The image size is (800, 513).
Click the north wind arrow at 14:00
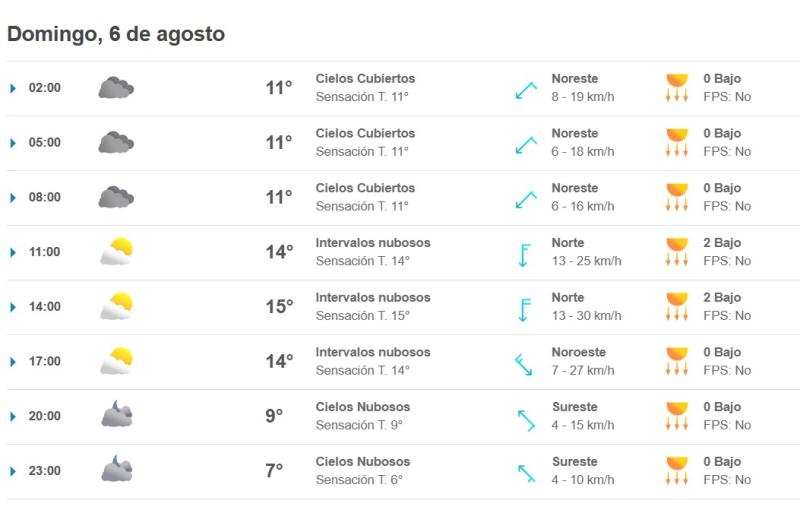[524, 307]
